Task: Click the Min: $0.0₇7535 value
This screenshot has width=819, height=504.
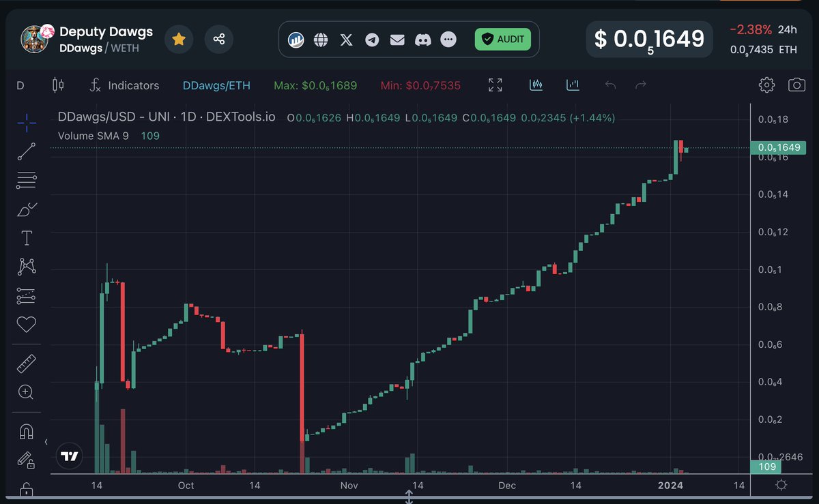Action: [x=420, y=86]
